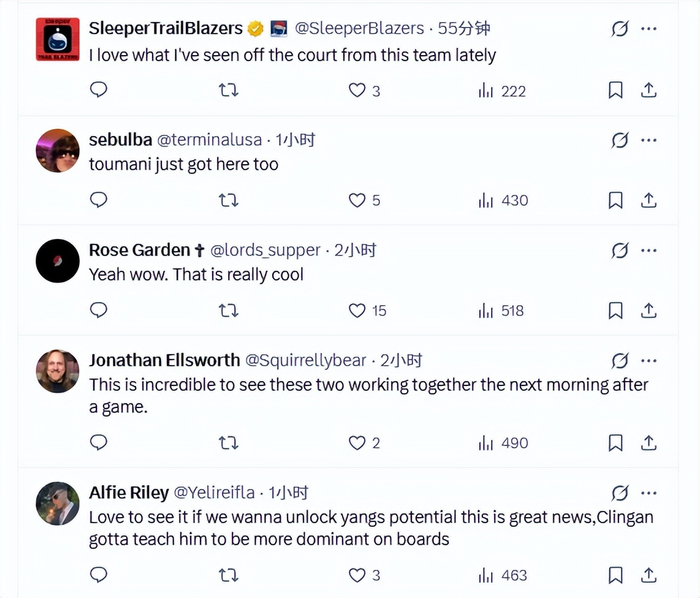This screenshot has height=598, width=700.
Task: Retweet sebulba's post about toumani
Action: click(x=228, y=200)
